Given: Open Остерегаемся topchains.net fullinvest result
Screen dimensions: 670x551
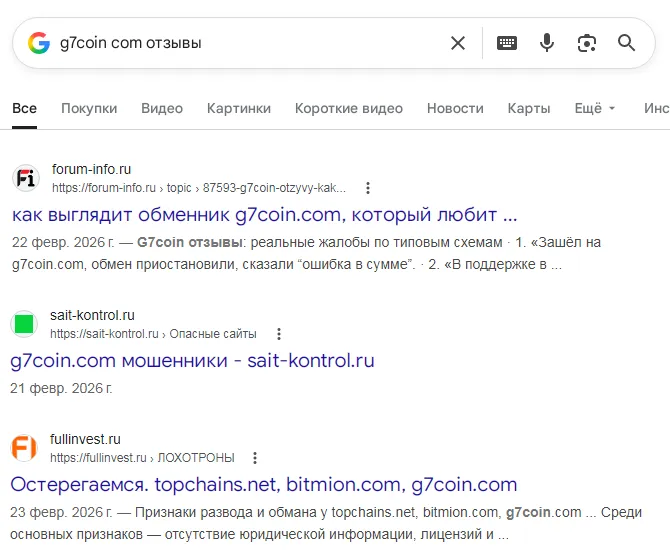Looking at the screenshot, I should [264, 485].
